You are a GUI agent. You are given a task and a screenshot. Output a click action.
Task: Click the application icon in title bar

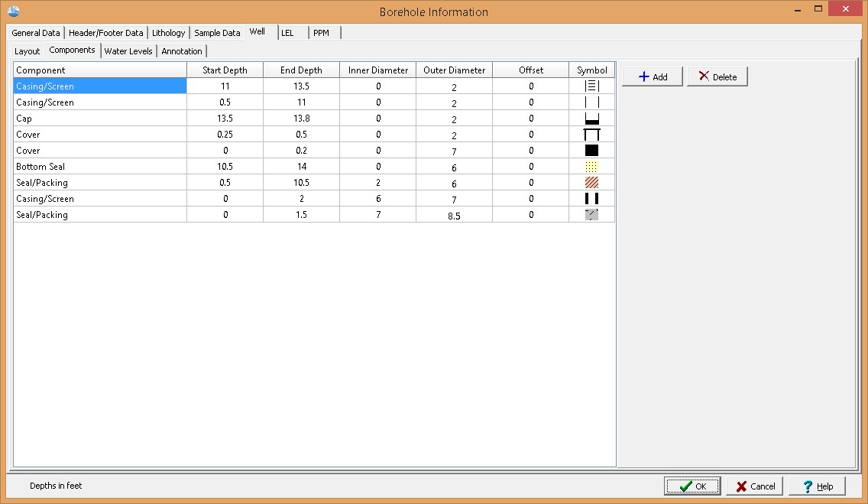click(x=13, y=11)
